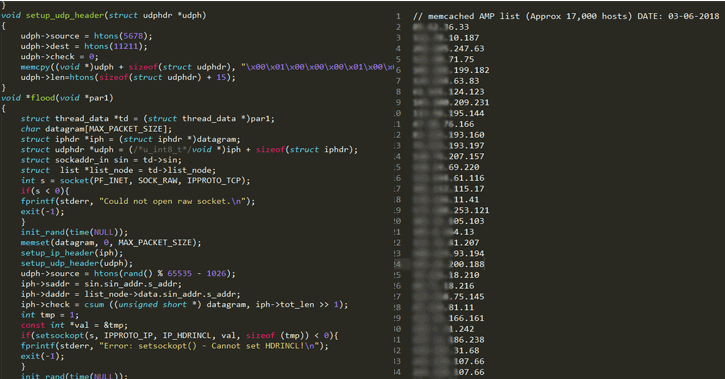Click the setup_udp_header(udph); call line
This screenshot has width=725, height=379.
pos(76,263)
